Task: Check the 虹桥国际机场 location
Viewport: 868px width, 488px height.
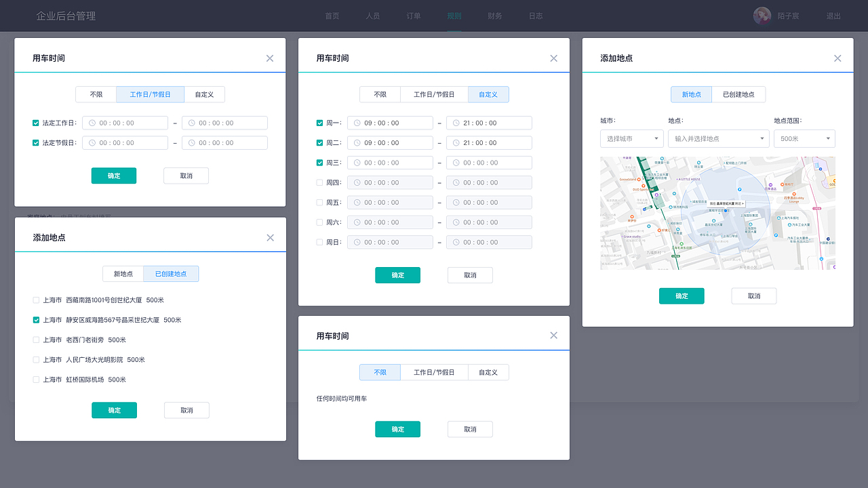Action: pos(36,380)
